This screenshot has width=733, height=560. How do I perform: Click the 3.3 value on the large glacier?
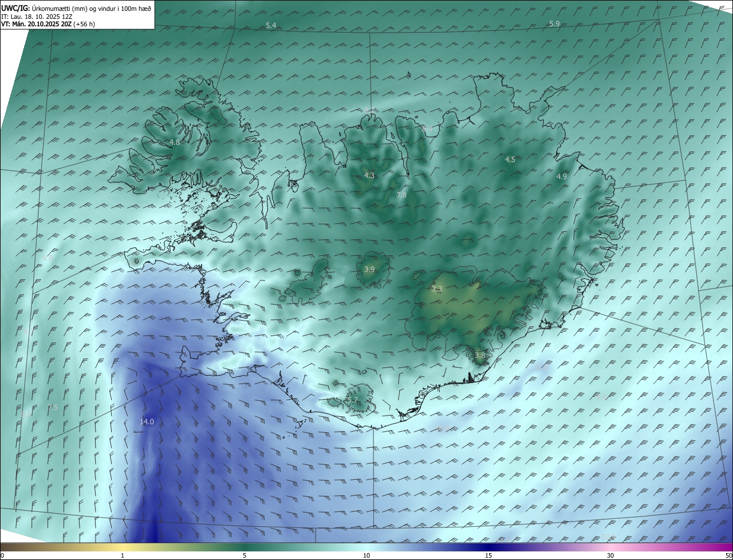coord(437,289)
